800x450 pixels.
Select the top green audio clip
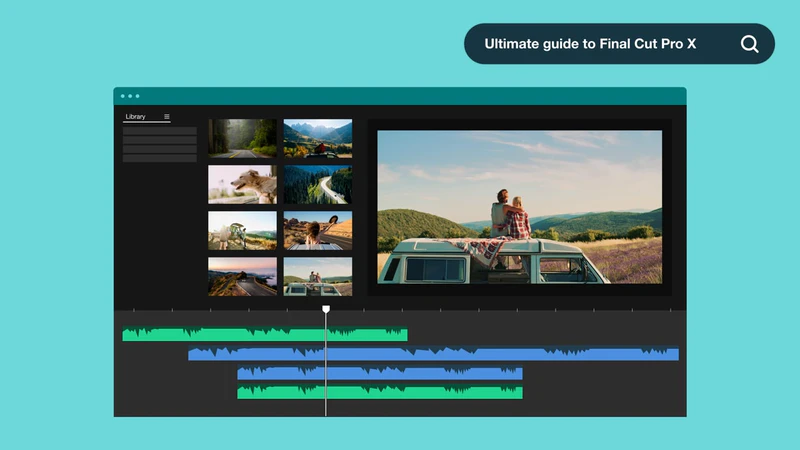tap(265, 334)
